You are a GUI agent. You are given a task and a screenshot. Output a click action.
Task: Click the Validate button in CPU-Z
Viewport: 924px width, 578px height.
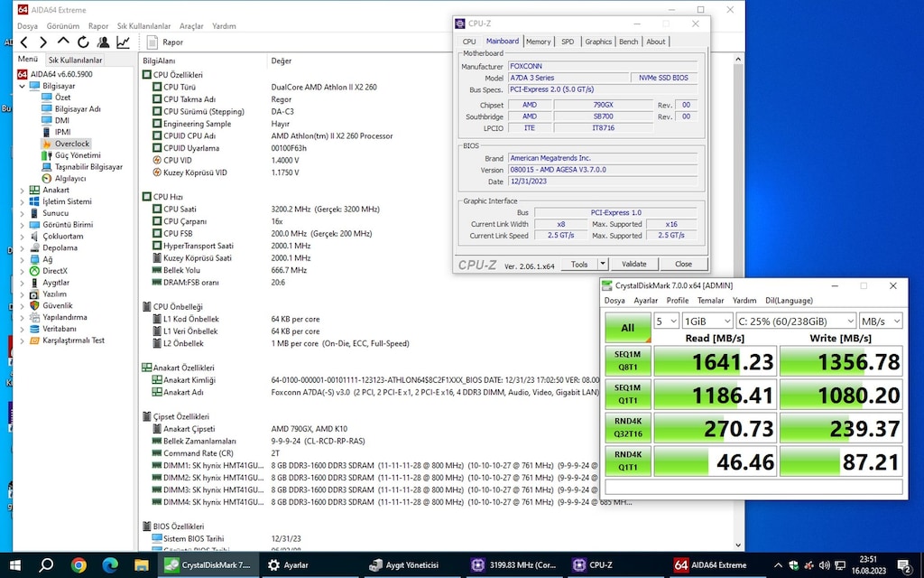[x=633, y=265]
